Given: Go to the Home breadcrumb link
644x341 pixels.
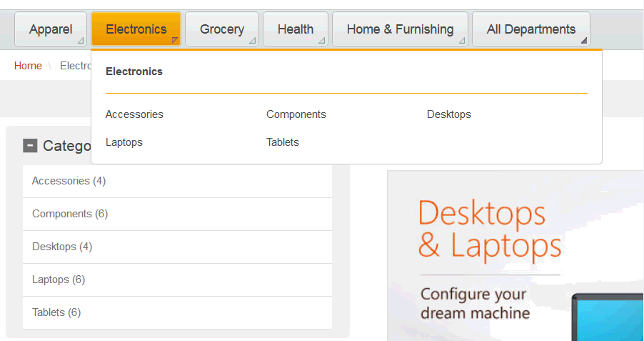Looking at the screenshot, I should click(28, 66).
